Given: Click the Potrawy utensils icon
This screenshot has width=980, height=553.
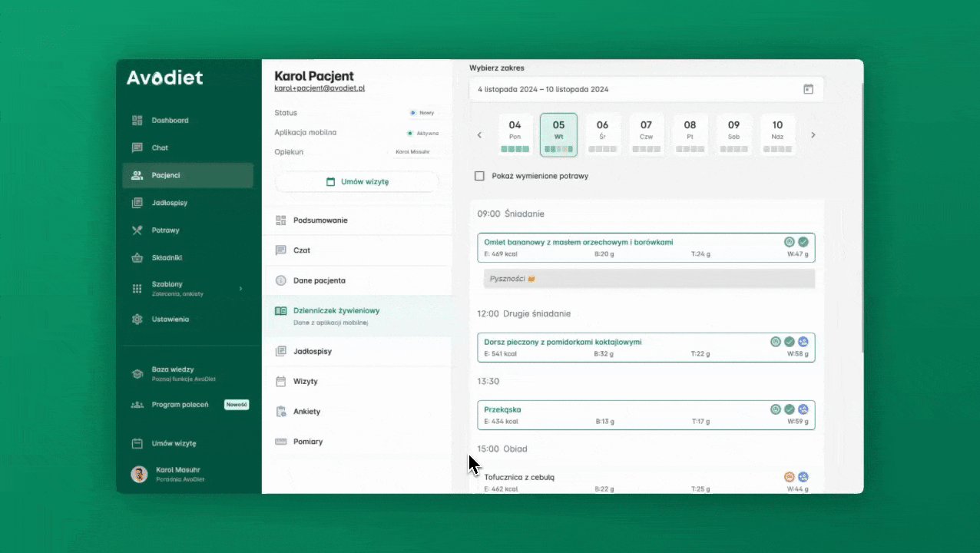Looking at the screenshot, I should click(x=137, y=230).
